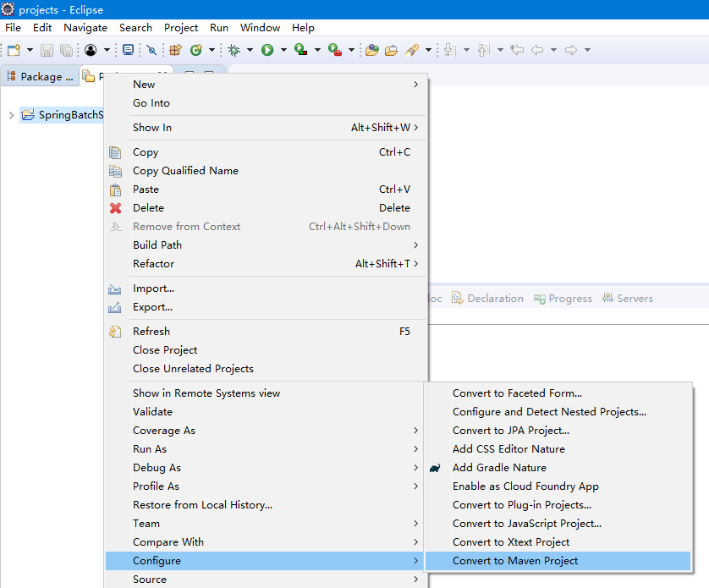Click the New Java Class icon
Screen dimensions: 709x588
click(x=195, y=50)
